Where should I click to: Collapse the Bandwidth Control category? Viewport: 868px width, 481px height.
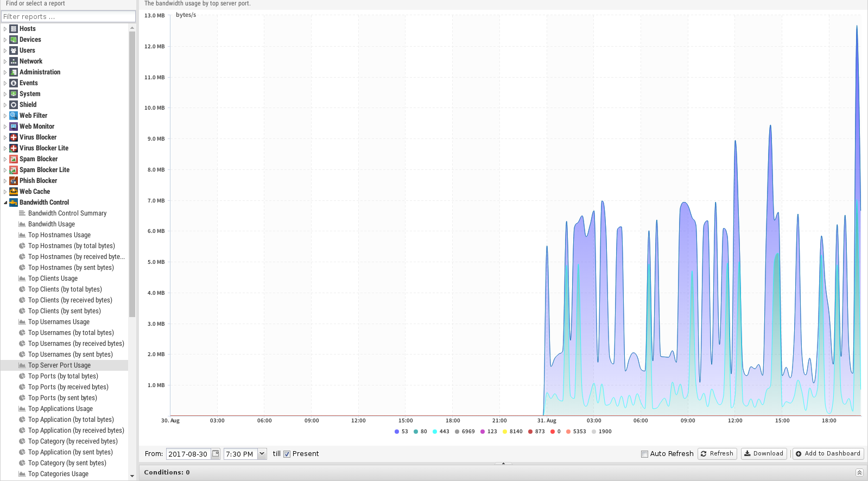5,202
